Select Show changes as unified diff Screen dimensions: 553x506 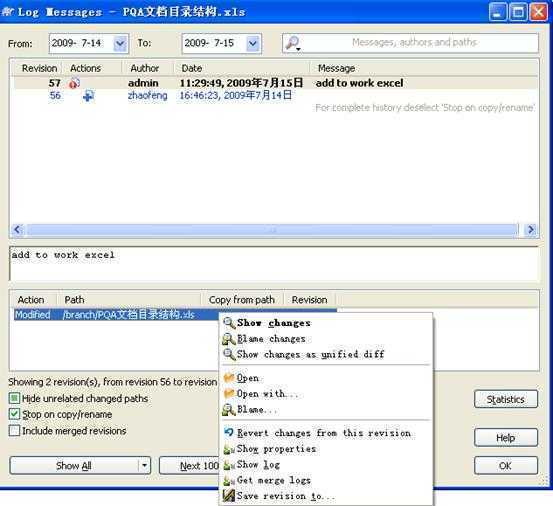coord(326,354)
